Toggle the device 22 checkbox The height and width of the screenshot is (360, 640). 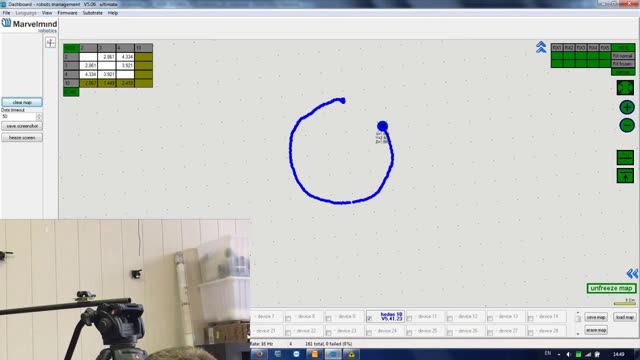[288, 333]
